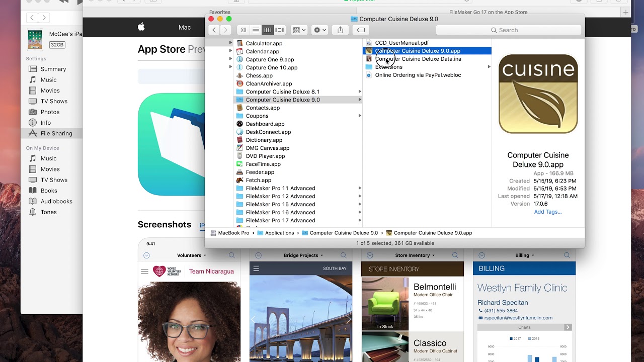The width and height of the screenshot is (644, 362).
Task: Go back in Finder window
Action: coord(214,30)
